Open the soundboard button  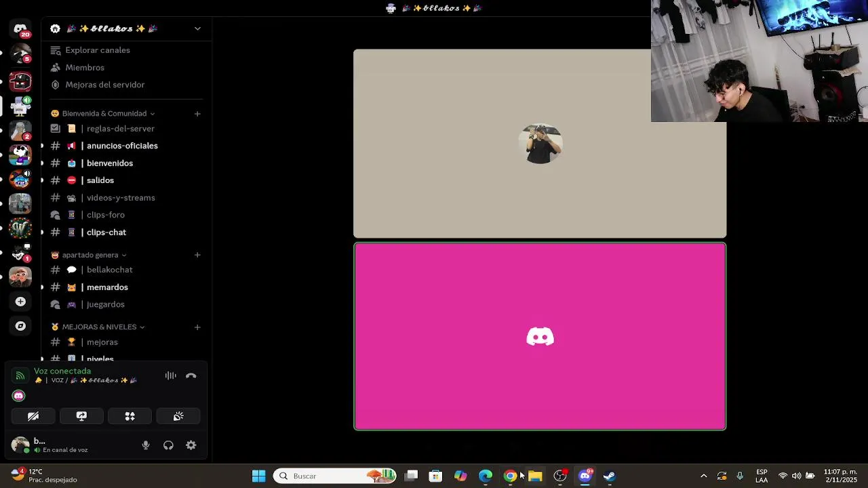tap(178, 416)
